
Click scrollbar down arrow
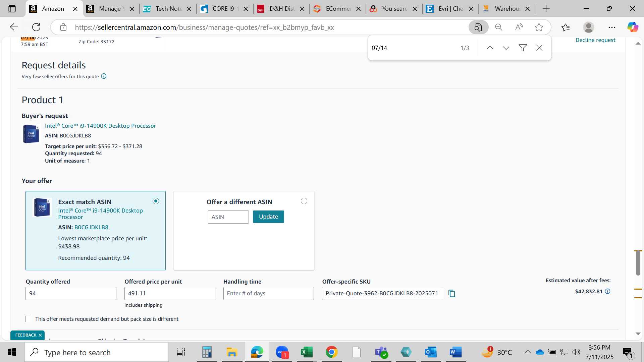[x=638, y=334]
